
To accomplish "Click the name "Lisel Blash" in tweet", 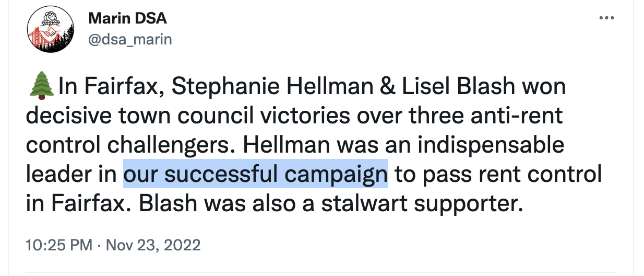I will (457, 87).
